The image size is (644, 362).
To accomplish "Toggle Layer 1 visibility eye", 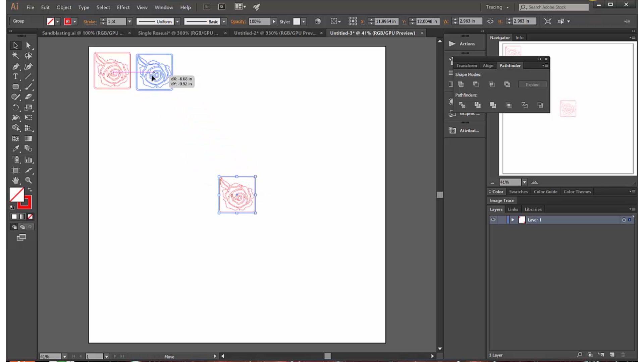I will tap(493, 220).
